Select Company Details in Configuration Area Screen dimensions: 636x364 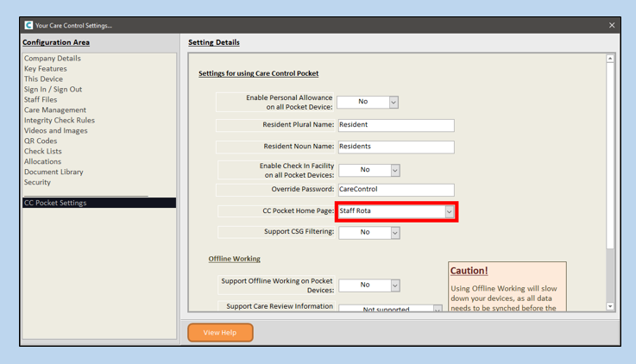53,59
